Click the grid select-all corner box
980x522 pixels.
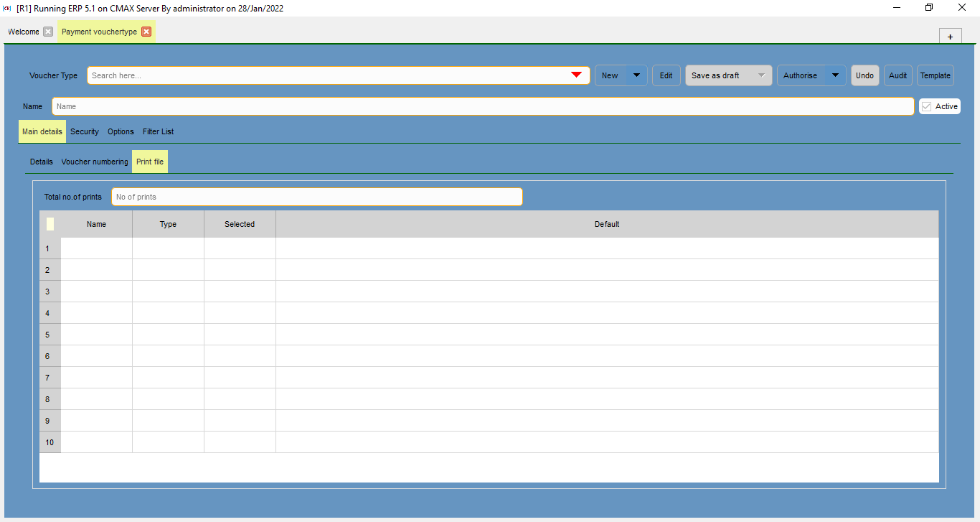(x=50, y=224)
